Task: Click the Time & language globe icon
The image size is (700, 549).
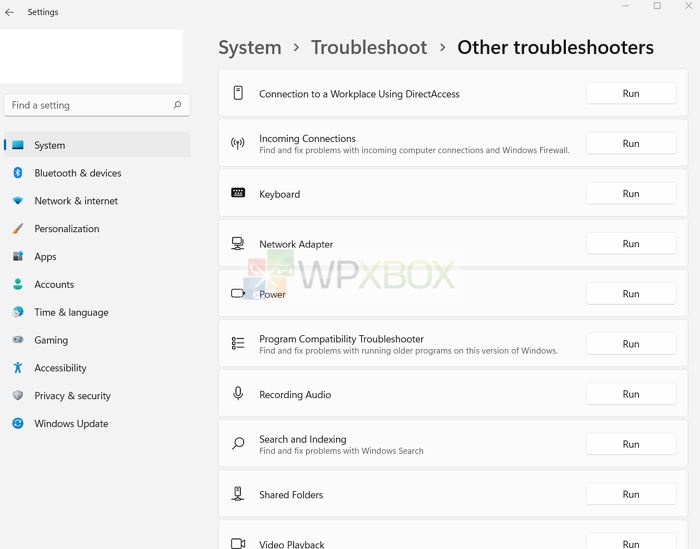Action: (18, 312)
